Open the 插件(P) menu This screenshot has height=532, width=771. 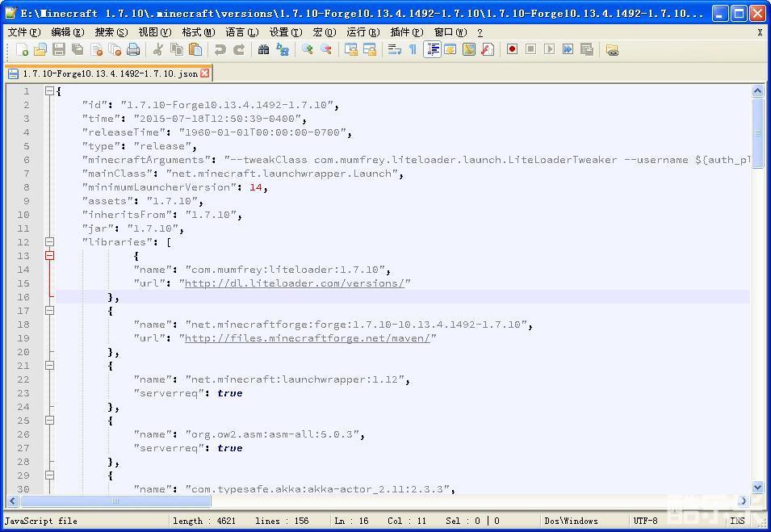407,32
